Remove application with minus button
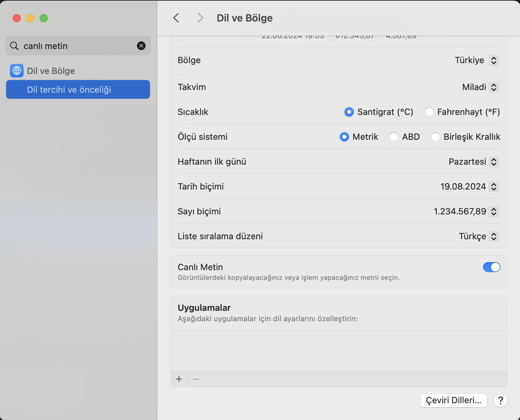The height and width of the screenshot is (420, 520). tap(196, 379)
